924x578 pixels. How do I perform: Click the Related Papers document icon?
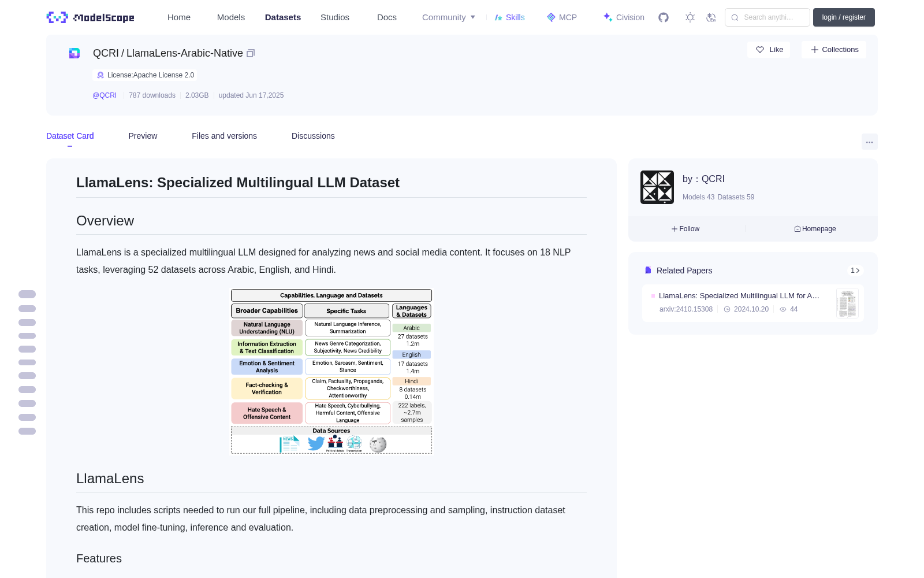[x=648, y=271]
